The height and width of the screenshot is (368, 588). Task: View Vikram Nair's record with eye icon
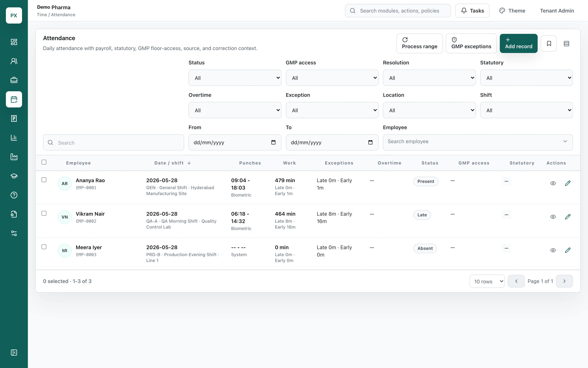coord(553,217)
